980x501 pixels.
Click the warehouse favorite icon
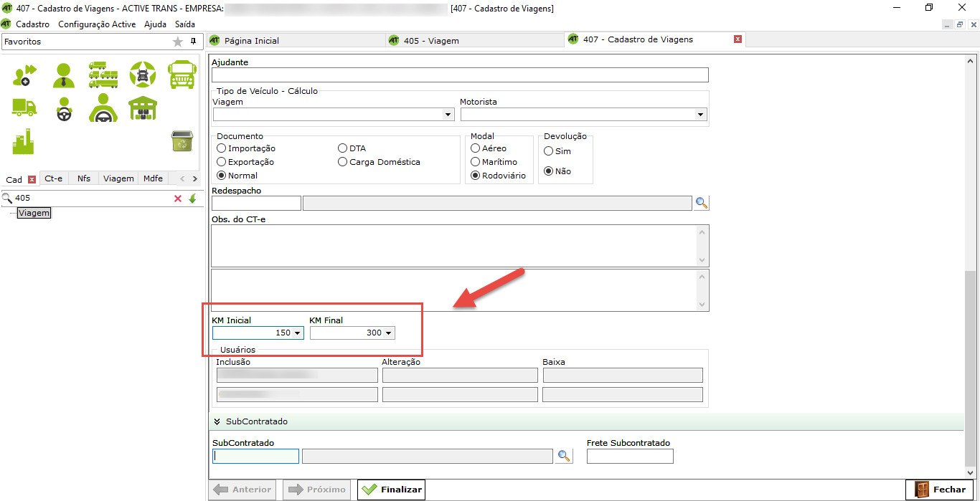pos(142,108)
